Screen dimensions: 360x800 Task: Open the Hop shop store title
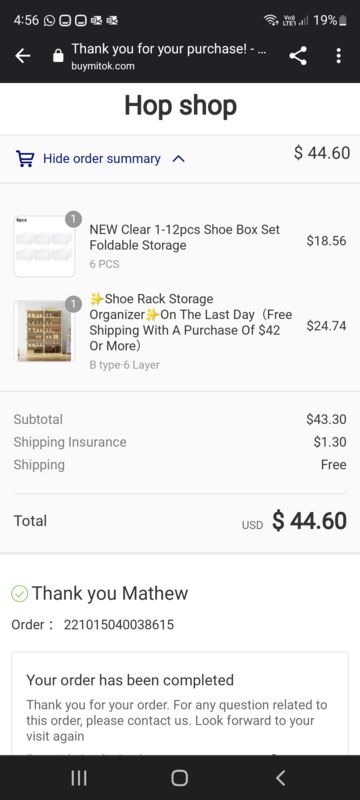(x=181, y=106)
